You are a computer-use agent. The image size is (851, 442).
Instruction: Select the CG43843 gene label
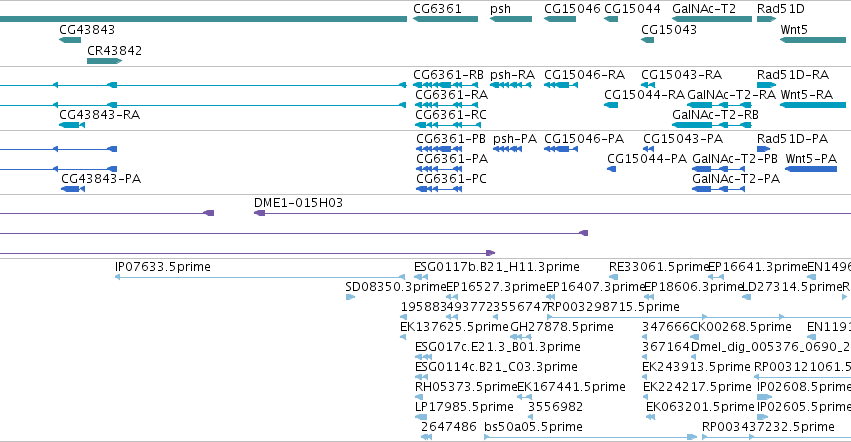coord(87,29)
